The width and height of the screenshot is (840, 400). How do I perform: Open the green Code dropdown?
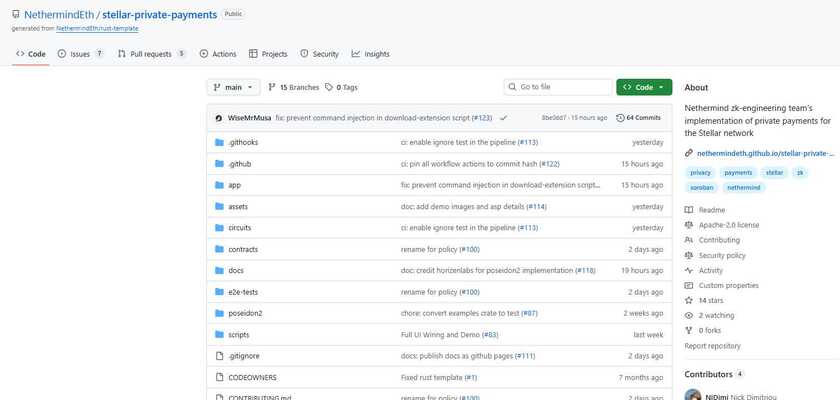(x=644, y=87)
